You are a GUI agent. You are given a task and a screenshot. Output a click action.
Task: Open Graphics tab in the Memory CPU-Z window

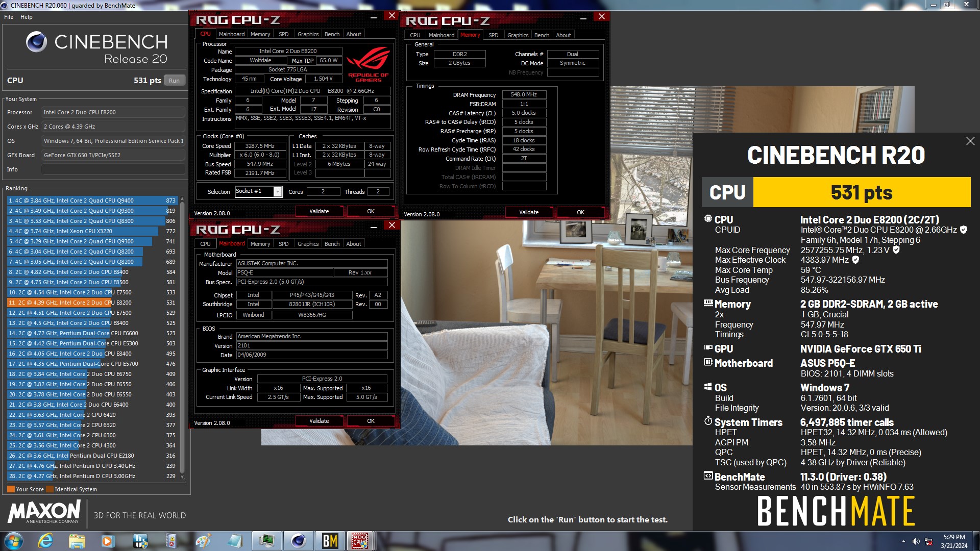pyautogui.click(x=518, y=35)
